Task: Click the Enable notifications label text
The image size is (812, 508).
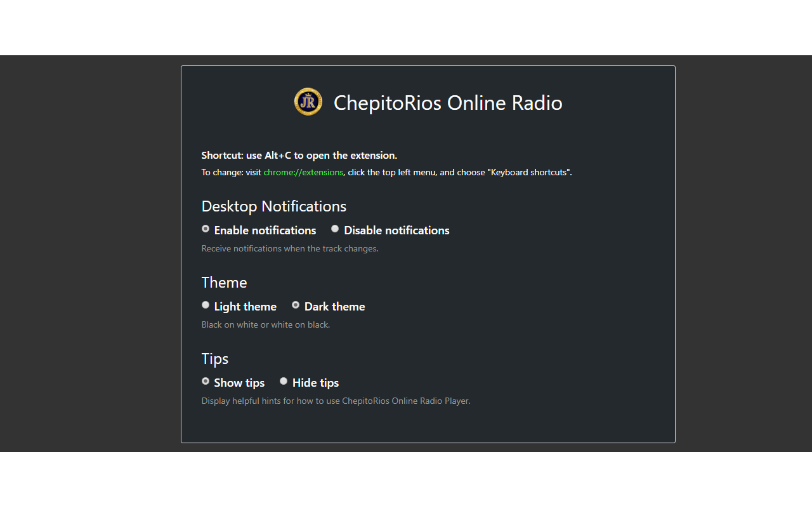Action: pyautogui.click(x=265, y=230)
